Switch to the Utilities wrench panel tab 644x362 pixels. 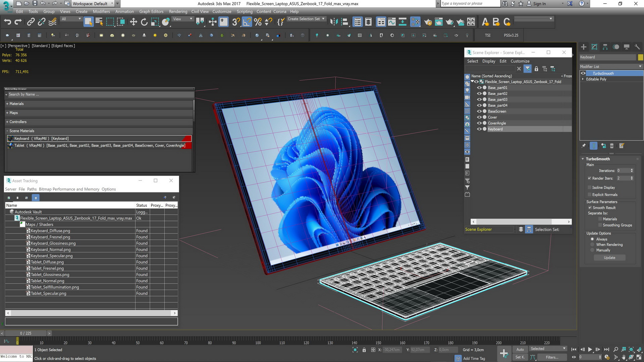(637, 47)
